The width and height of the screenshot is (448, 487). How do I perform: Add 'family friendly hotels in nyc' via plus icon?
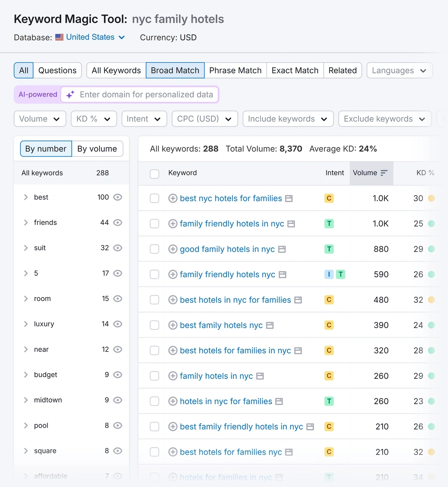(x=172, y=224)
